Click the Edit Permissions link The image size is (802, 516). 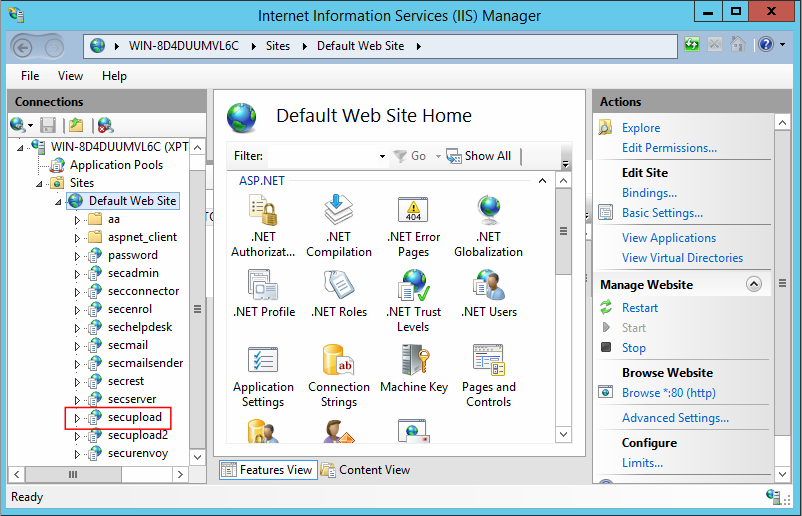669,148
